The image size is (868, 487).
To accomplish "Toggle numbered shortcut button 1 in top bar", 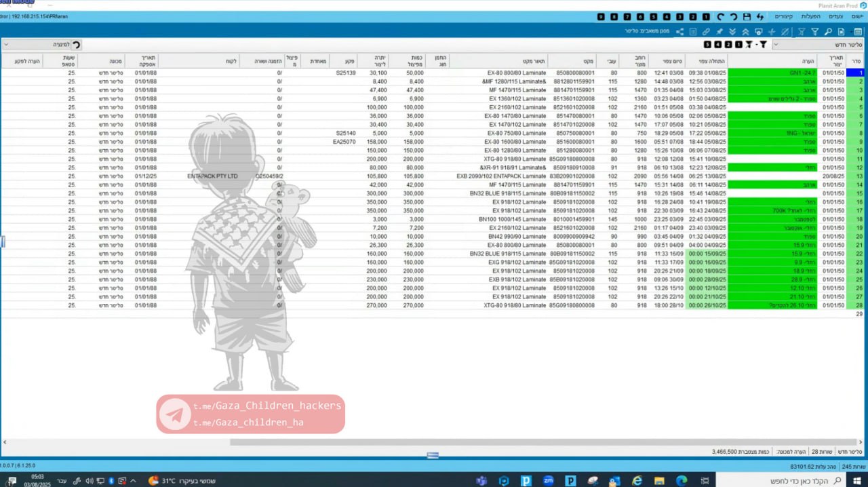I will point(706,16).
